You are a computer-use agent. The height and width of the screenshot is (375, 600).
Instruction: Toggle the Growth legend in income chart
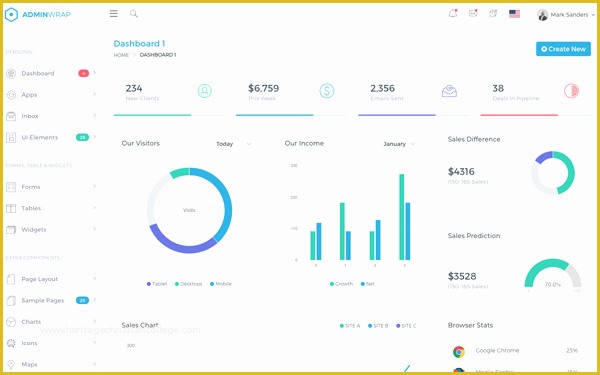coord(341,284)
